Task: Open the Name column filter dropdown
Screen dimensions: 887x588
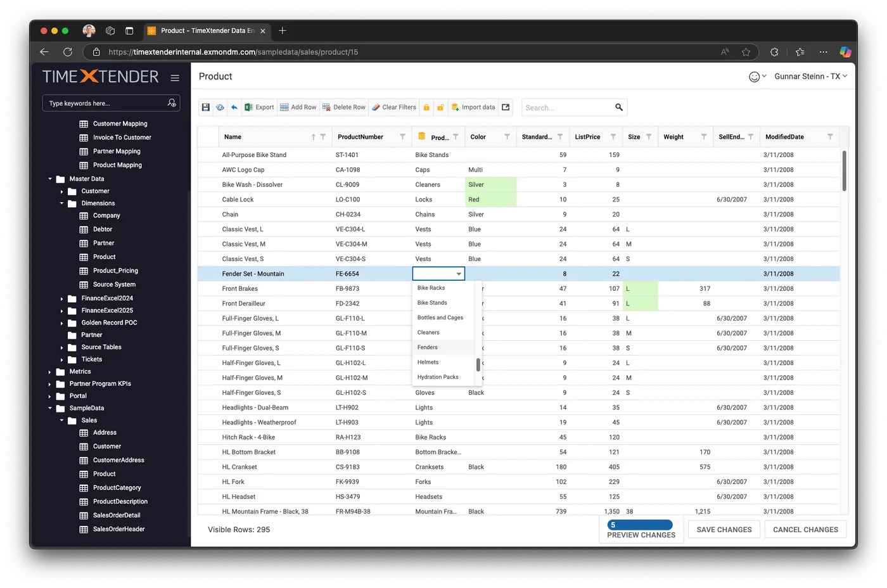Action: click(324, 137)
